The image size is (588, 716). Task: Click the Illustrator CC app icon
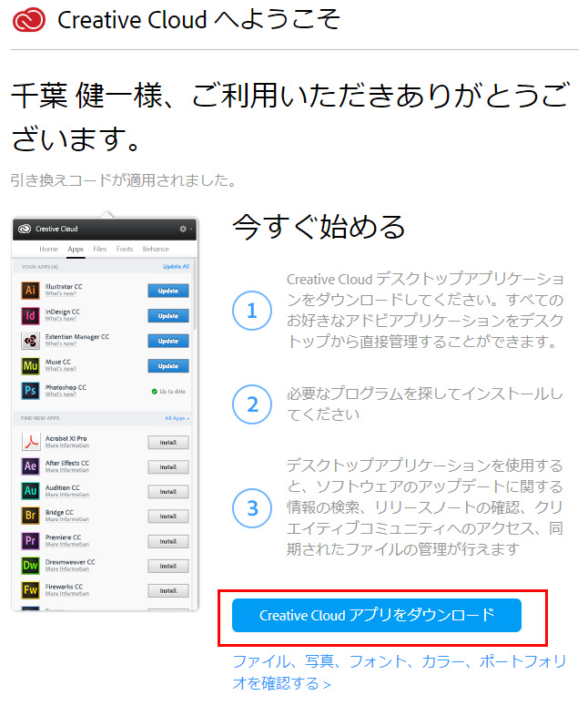click(x=30, y=290)
